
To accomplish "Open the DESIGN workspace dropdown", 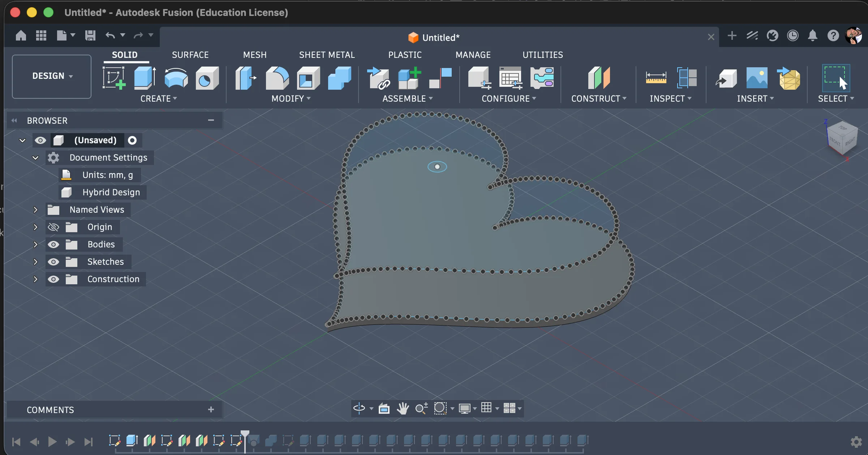I will [52, 76].
